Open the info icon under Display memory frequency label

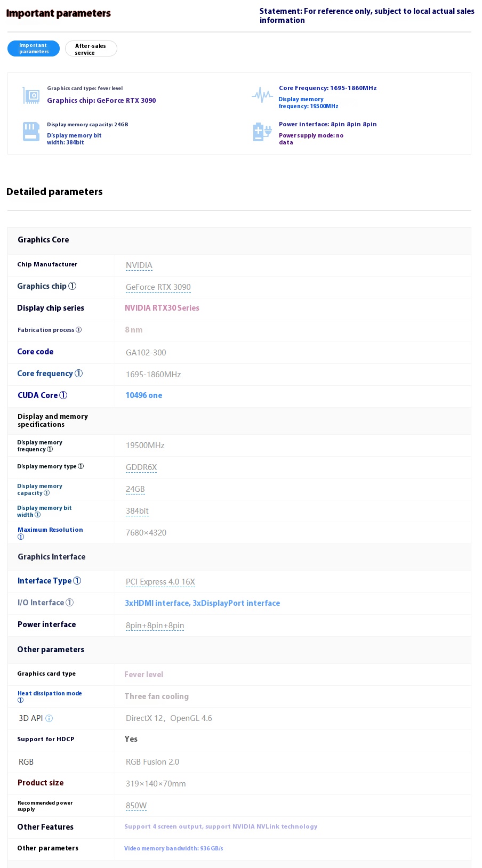[x=50, y=449]
